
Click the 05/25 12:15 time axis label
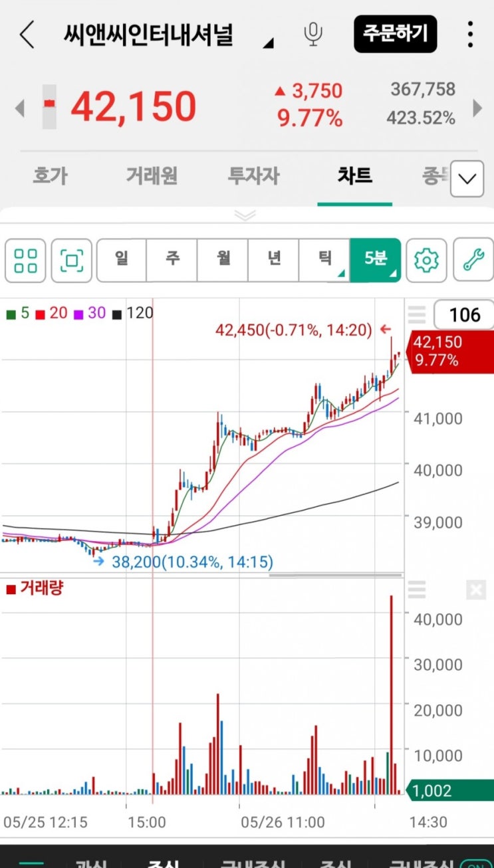(45, 823)
